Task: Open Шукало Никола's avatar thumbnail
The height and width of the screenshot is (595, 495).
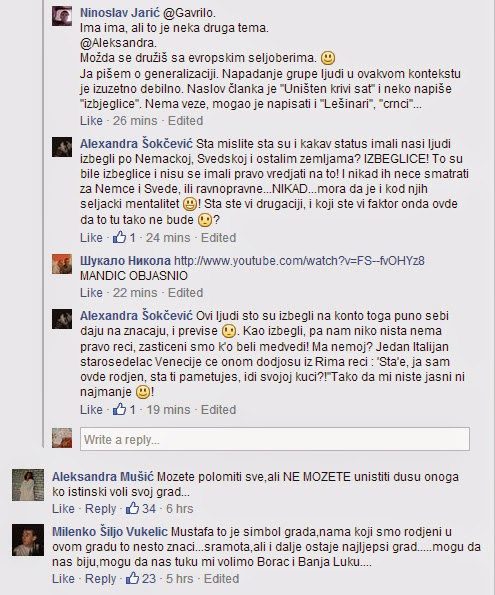Action: click(x=62, y=264)
